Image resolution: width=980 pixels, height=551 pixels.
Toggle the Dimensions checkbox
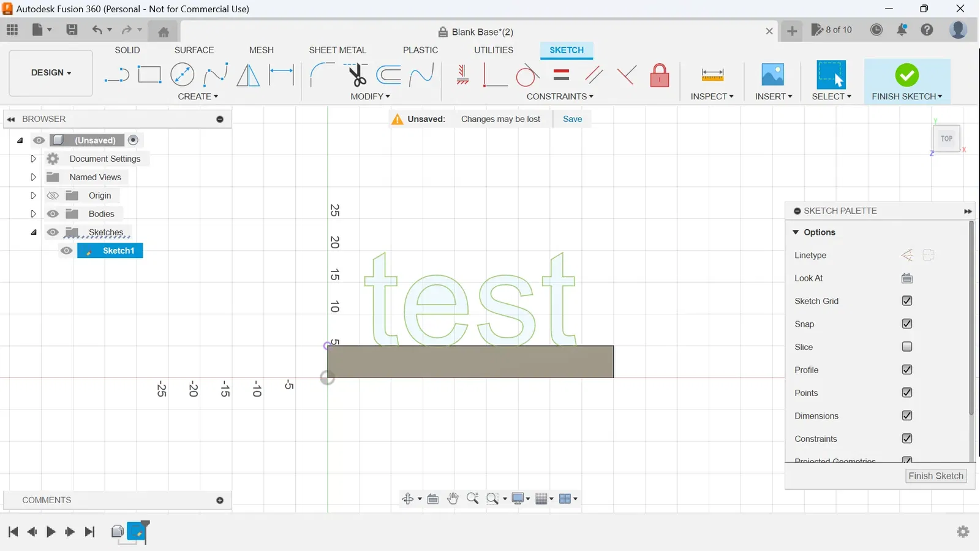click(x=907, y=416)
